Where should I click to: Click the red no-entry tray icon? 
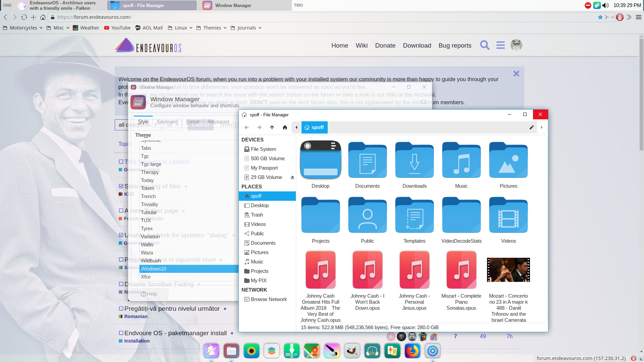[588, 5]
